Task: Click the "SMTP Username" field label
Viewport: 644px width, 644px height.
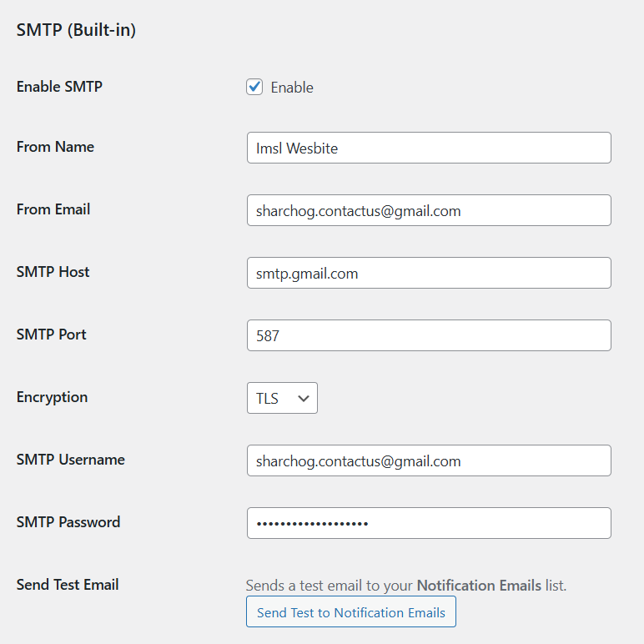Action: (x=71, y=460)
